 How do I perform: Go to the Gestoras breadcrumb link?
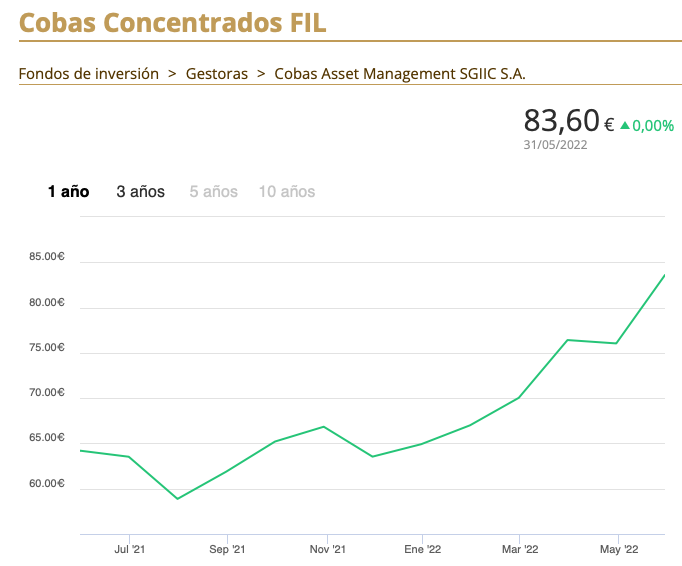[x=217, y=73]
